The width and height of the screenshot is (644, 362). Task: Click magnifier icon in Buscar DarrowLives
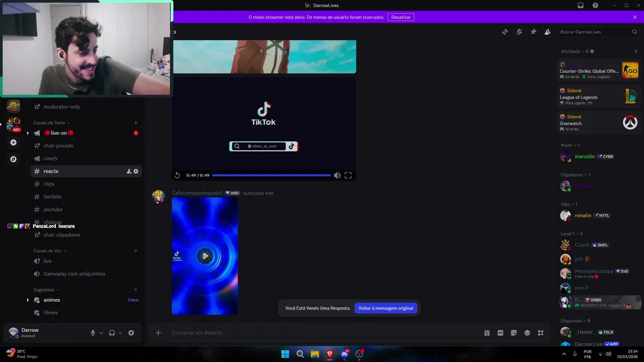click(634, 32)
